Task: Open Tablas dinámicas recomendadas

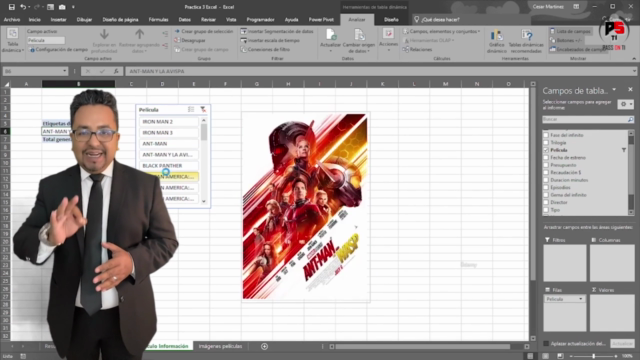Action: [526, 41]
